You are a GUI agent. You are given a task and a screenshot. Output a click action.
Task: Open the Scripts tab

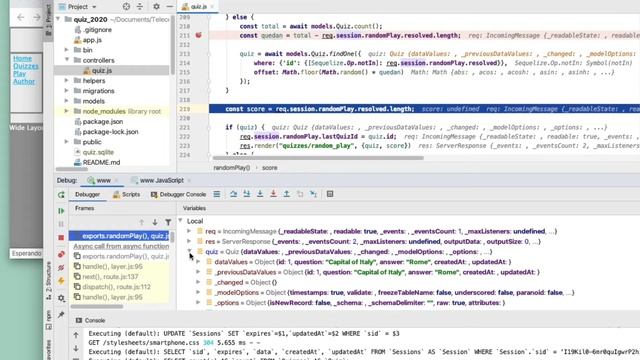[x=127, y=195]
